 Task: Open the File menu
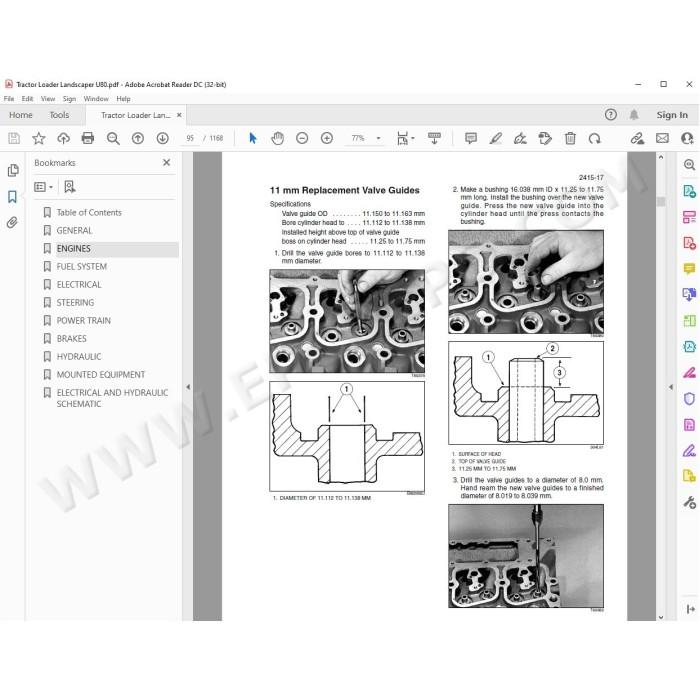[x=9, y=99]
